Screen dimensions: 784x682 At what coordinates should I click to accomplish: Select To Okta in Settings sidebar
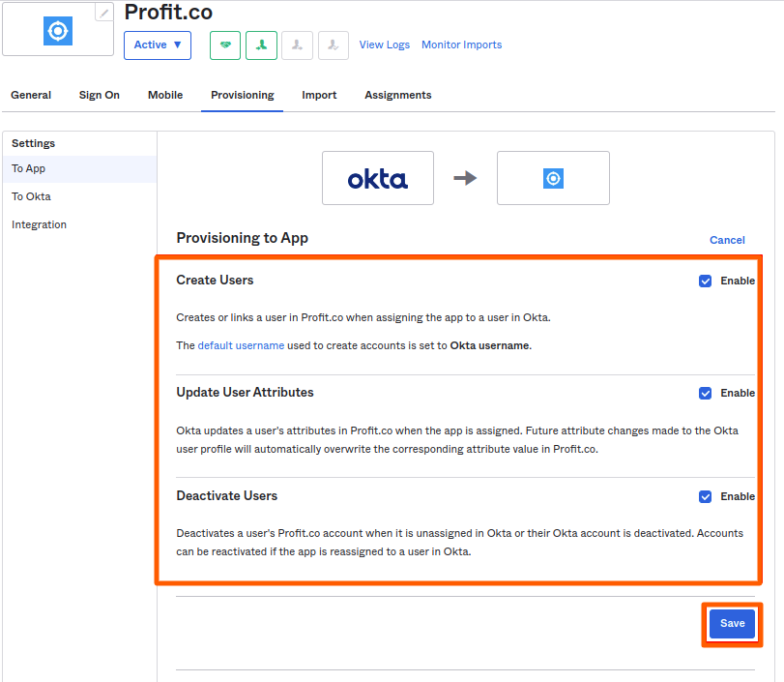point(31,196)
